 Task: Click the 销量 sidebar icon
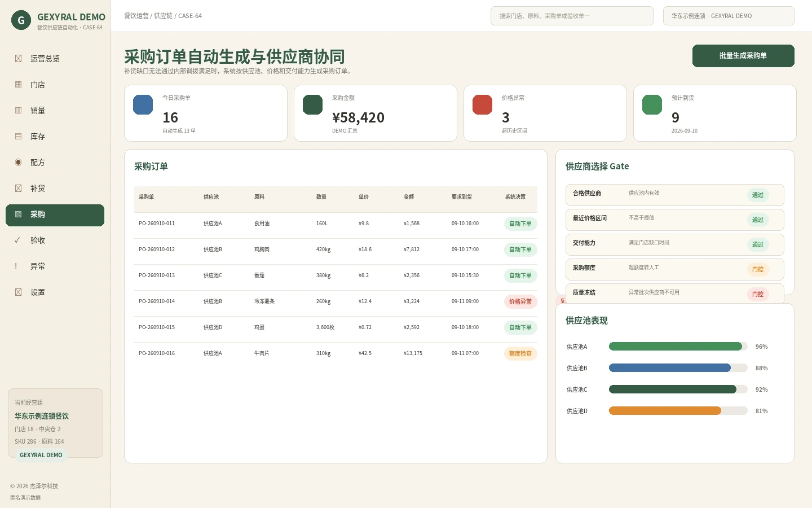(18, 111)
